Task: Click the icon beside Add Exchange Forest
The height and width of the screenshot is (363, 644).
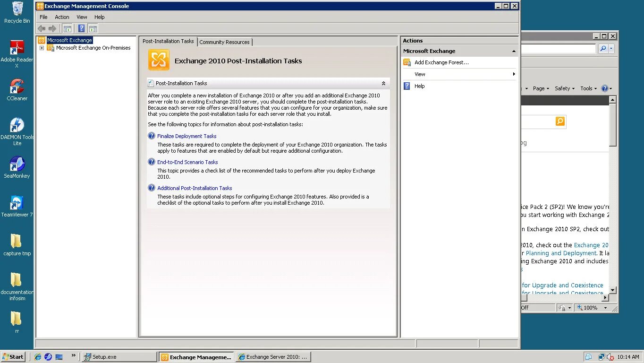Action: pos(407,62)
